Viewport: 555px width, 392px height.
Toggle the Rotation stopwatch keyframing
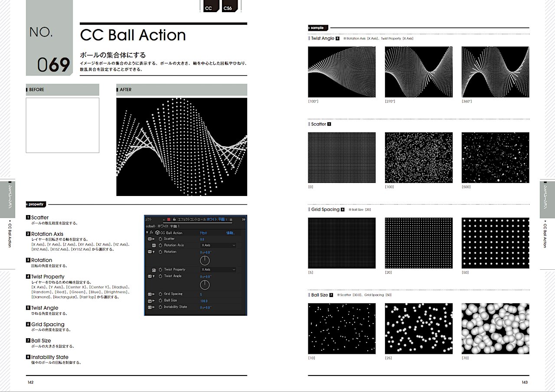(x=160, y=252)
